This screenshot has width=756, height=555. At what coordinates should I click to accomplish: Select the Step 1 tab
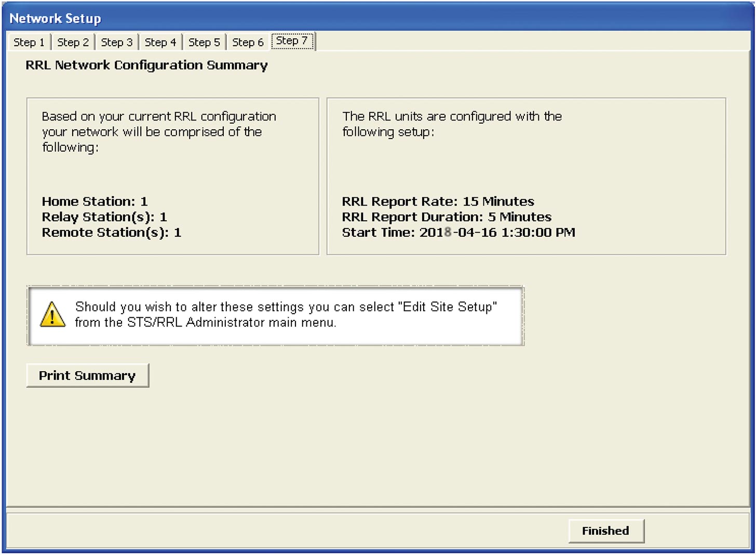click(29, 42)
